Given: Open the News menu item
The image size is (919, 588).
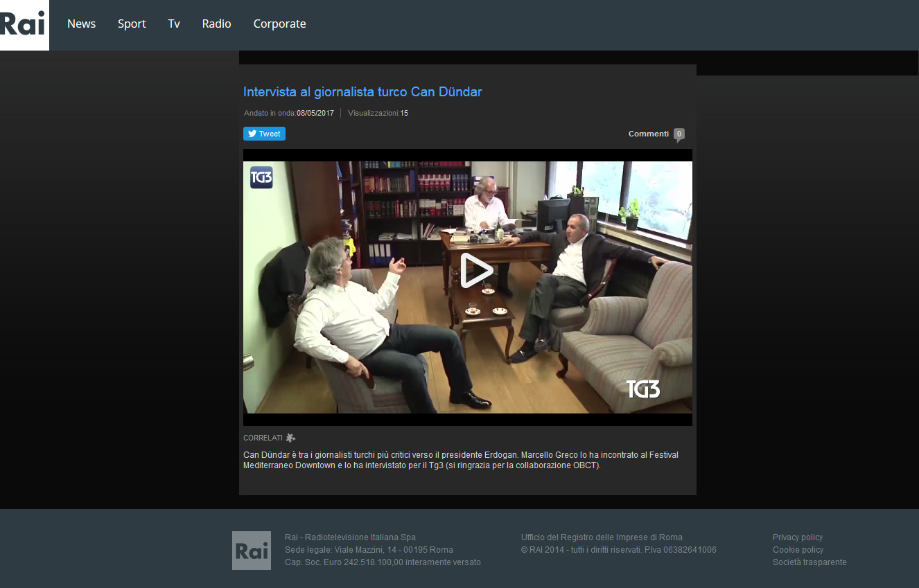Looking at the screenshot, I should click(81, 24).
